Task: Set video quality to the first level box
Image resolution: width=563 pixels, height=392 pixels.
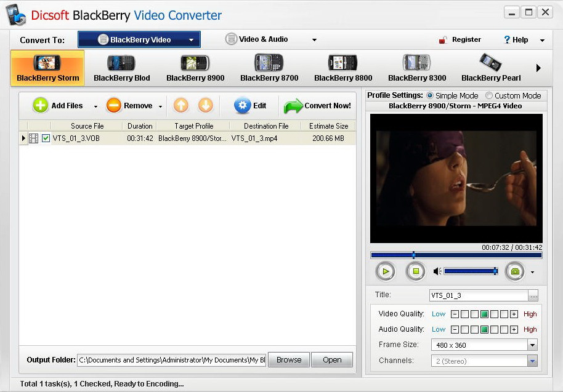Action: pos(464,314)
